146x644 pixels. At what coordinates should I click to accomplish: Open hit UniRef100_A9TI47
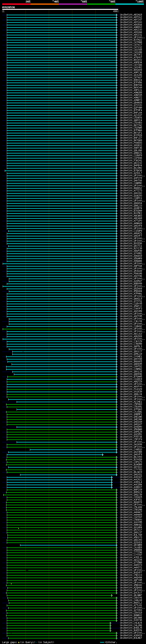pos(131,20)
